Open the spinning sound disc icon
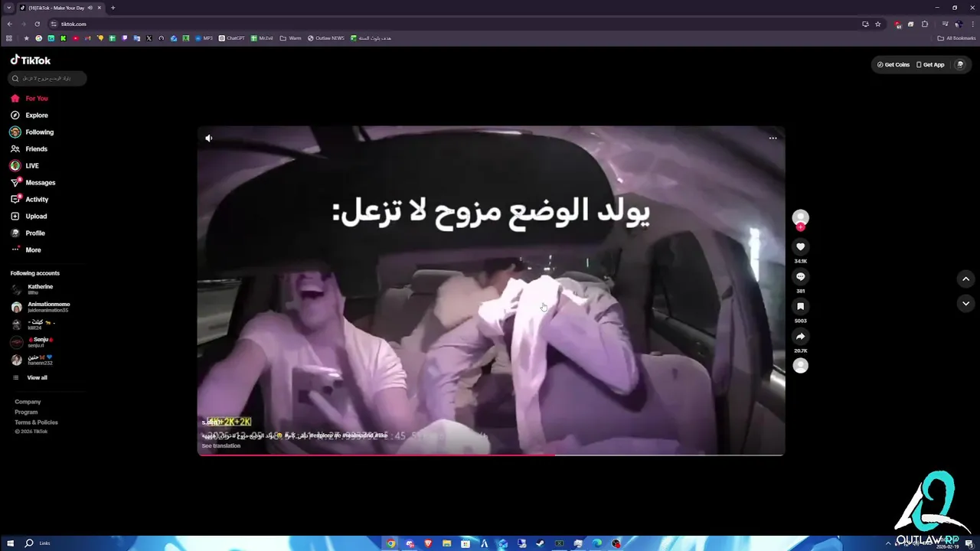The image size is (980, 551). pos(800,365)
